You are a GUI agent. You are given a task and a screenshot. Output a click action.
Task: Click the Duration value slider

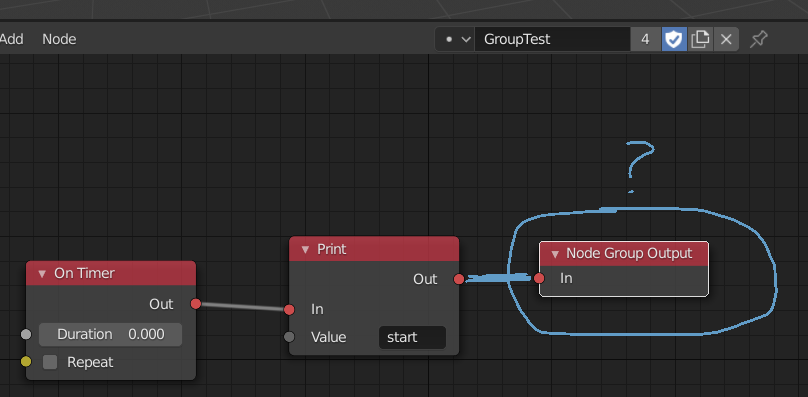pos(110,335)
